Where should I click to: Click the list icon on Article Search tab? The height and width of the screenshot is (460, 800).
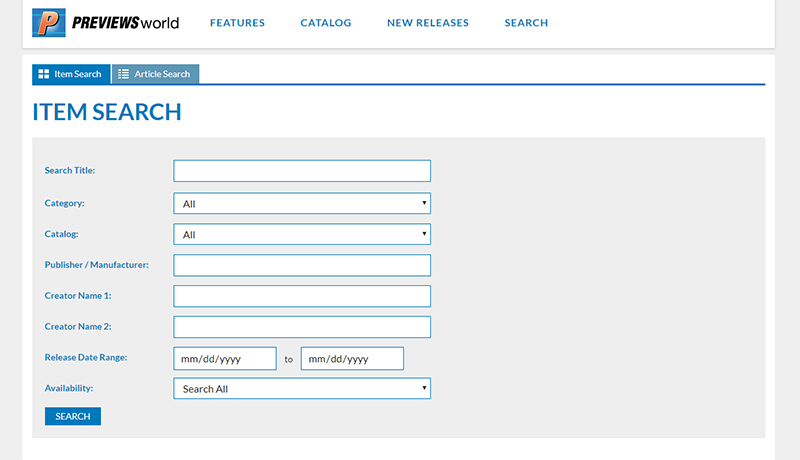(123, 74)
